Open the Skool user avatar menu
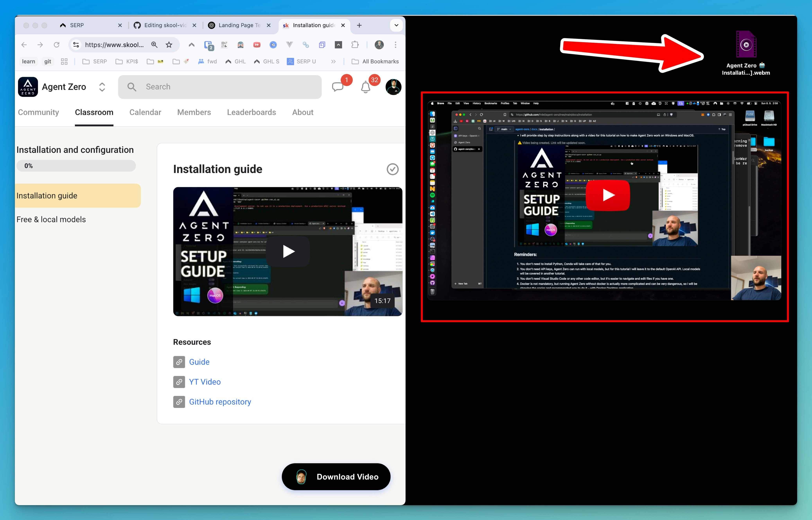 (x=393, y=87)
